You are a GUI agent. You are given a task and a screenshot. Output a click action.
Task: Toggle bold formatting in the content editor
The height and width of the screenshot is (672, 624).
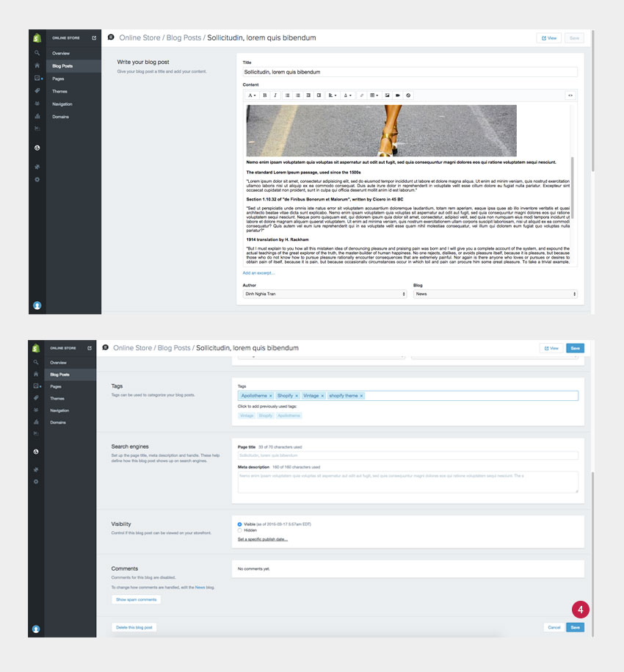265,95
